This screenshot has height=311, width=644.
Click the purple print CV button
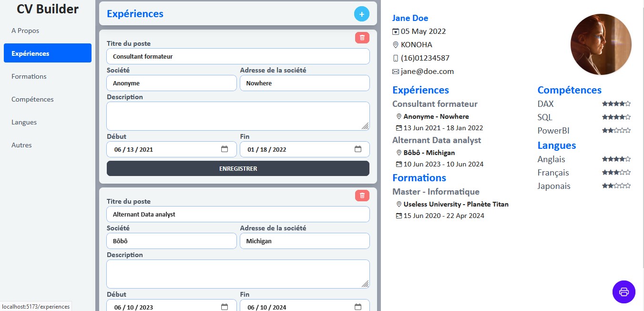tap(624, 291)
